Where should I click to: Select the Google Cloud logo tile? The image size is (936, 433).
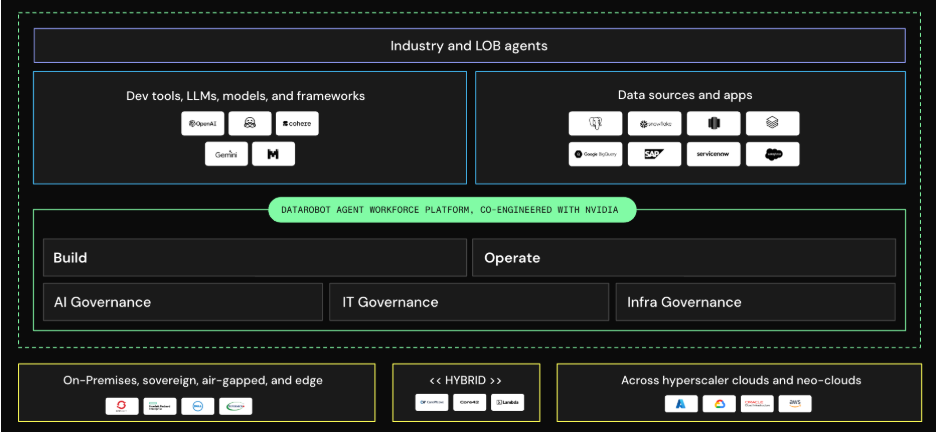(719, 404)
